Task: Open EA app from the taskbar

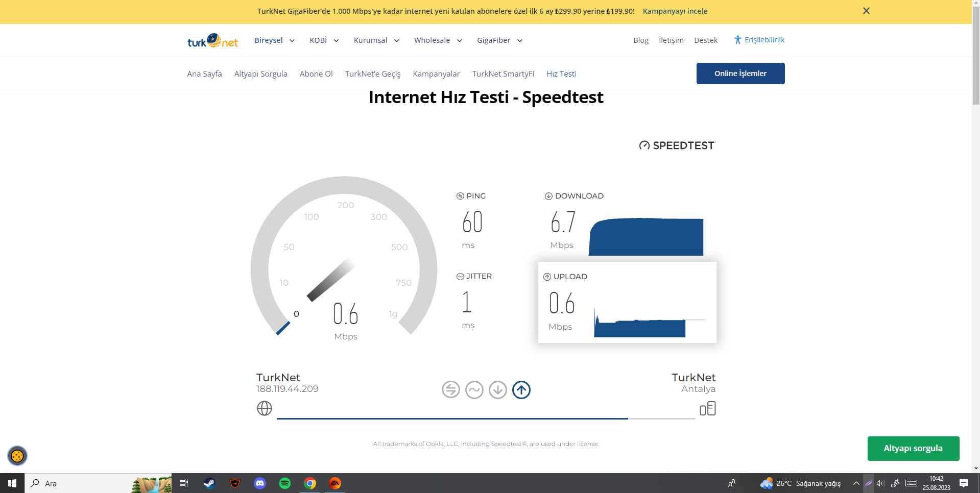Action: (335, 483)
